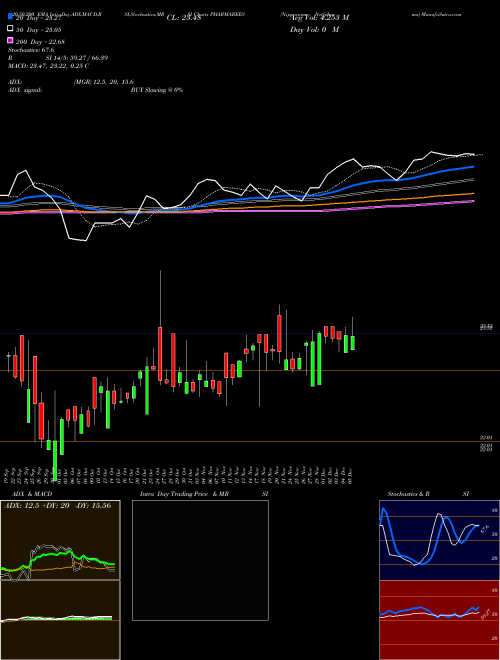Click the white 50 Day legend swatch
Image resolution: width=500 pixels, height=660 pixels.
(x=10, y=29)
